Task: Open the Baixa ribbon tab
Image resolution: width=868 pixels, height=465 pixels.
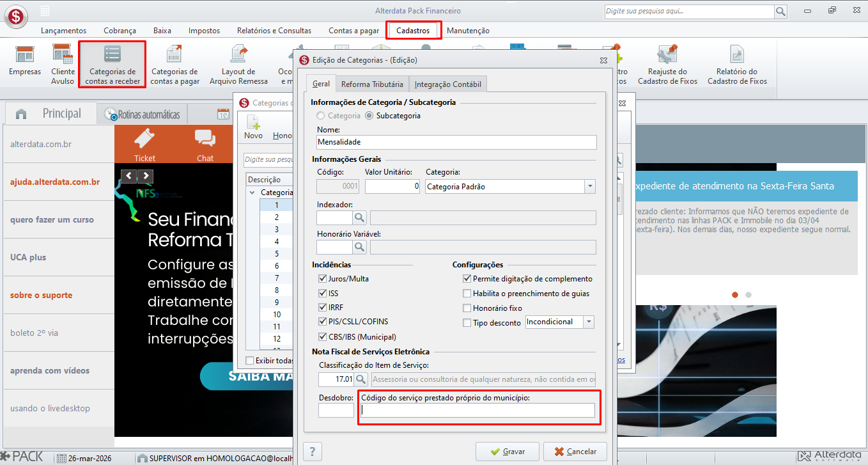Action: pyautogui.click(x=162, y=31)
